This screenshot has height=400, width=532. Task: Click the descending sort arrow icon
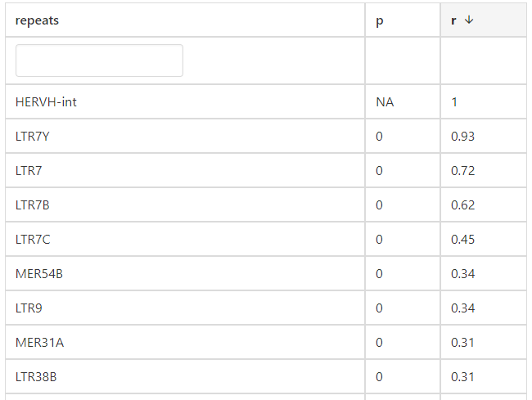468,20
